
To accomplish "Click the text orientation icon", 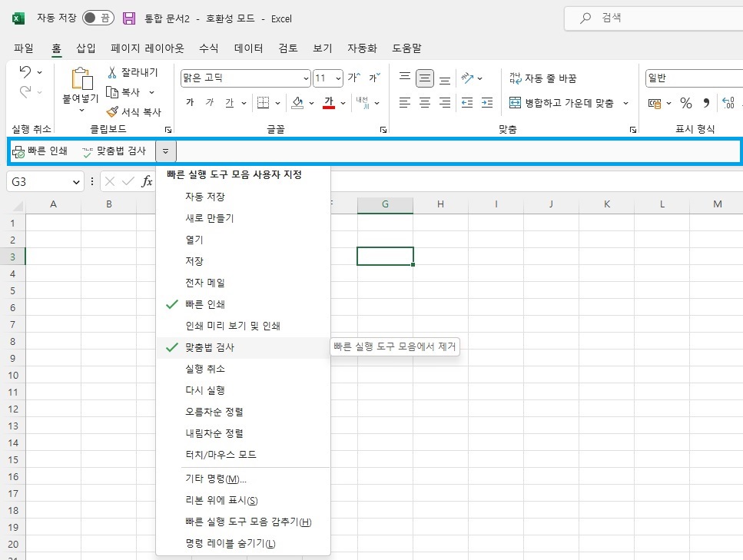I will coord(467,78).
